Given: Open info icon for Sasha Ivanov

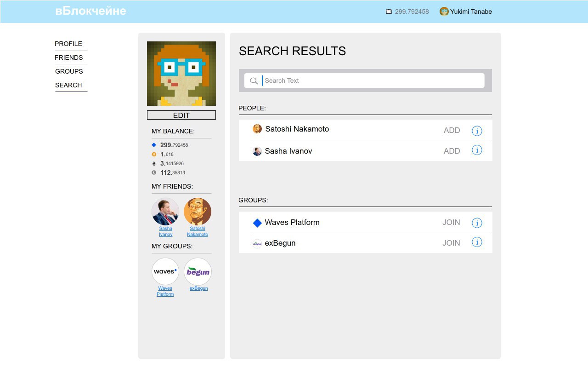Looking at the screenshot, I should (x=477, y=150).
